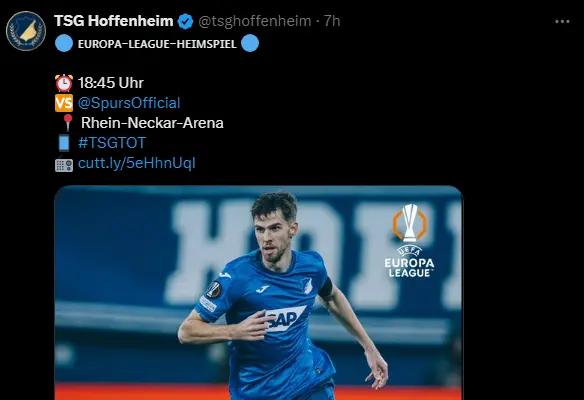This screenshot has width=584, height=400.
Task: Open the three-dot more options menu
Action: 562,22
